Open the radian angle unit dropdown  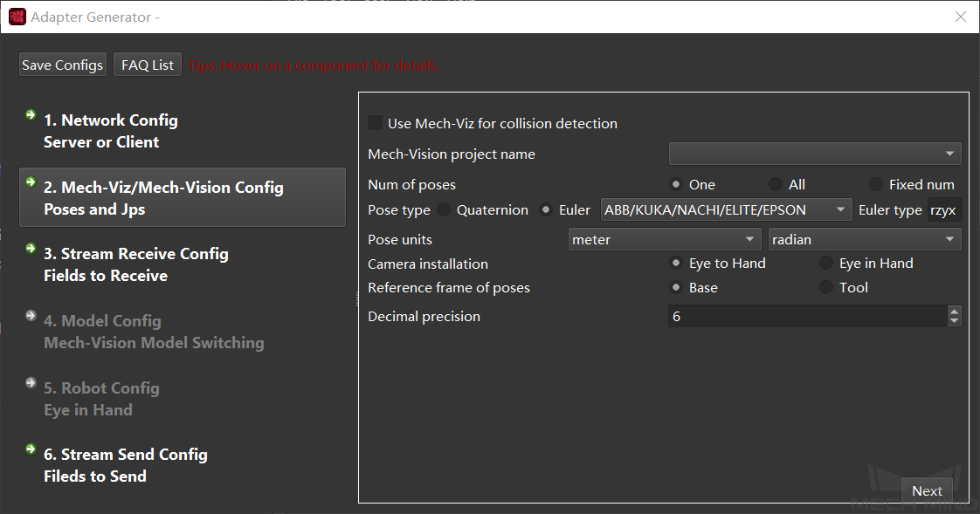point(864,239)
